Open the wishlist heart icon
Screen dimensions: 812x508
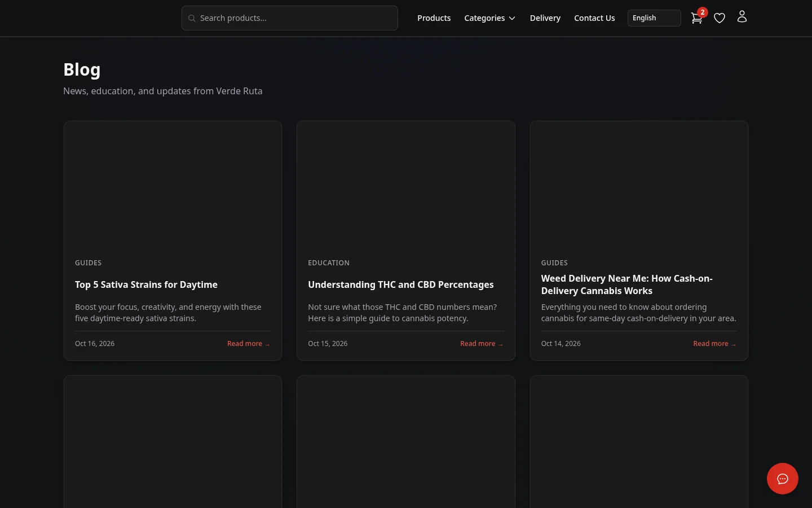[720, 18]
